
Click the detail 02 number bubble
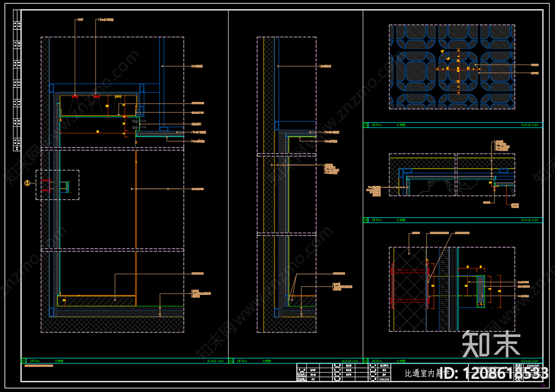tap(231, 361)
